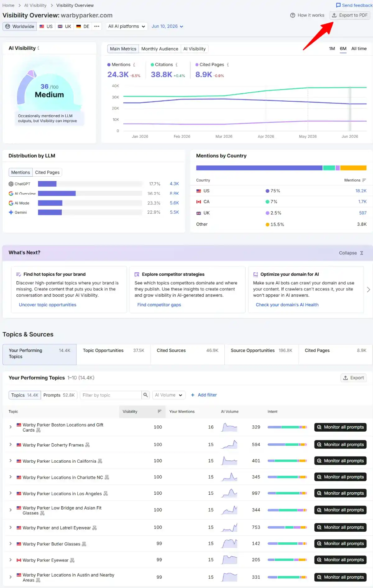Open the AI Volume filter dropdown

pyautogui.click(x=169, y=395)
